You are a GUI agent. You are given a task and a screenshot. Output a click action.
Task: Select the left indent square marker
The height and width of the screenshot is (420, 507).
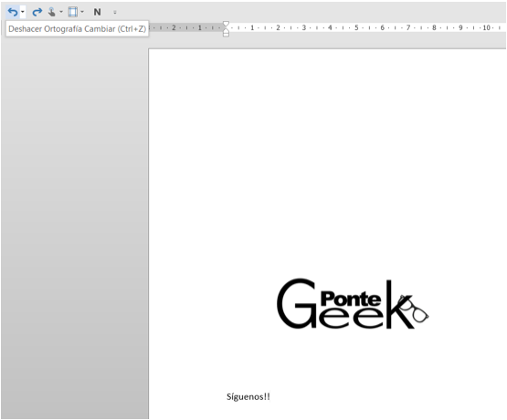click(x=226, y=35)
